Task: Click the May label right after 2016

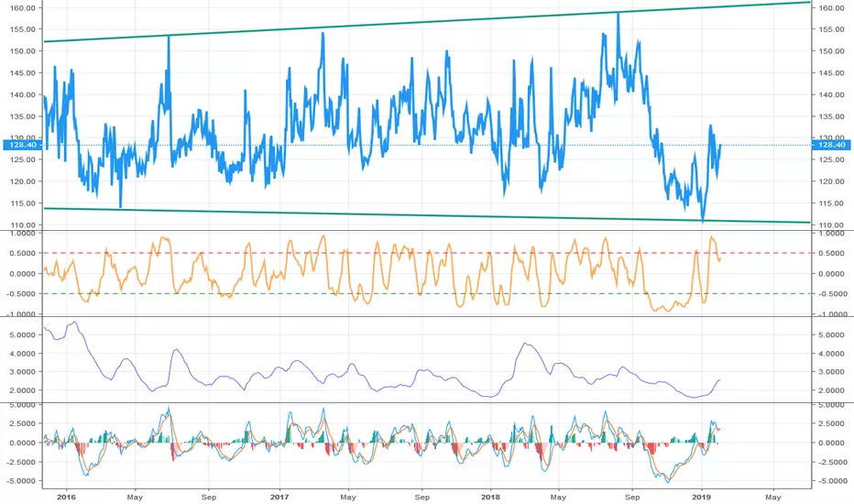Action: pyautogui.click(x=135, y=497)
